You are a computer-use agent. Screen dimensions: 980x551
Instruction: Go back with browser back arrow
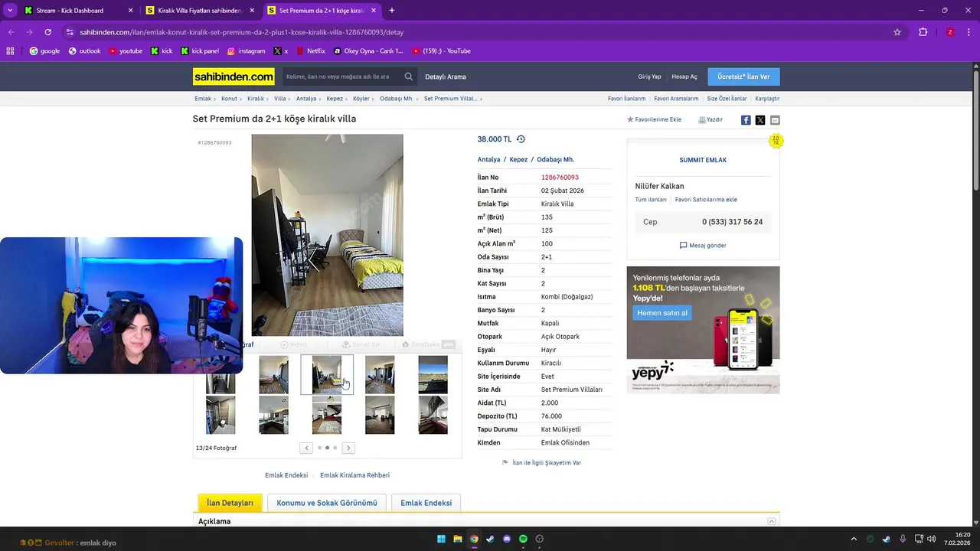[x=11, y=32]
